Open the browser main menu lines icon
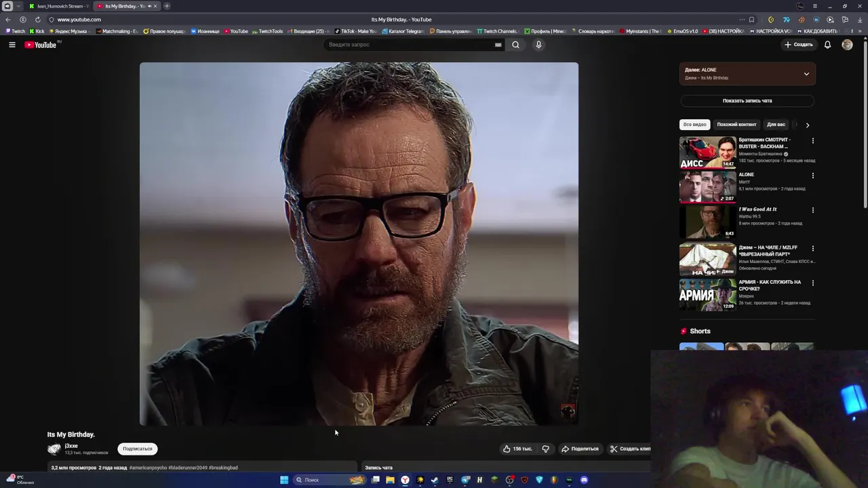 pyautogui.click(x=815, y=6)
